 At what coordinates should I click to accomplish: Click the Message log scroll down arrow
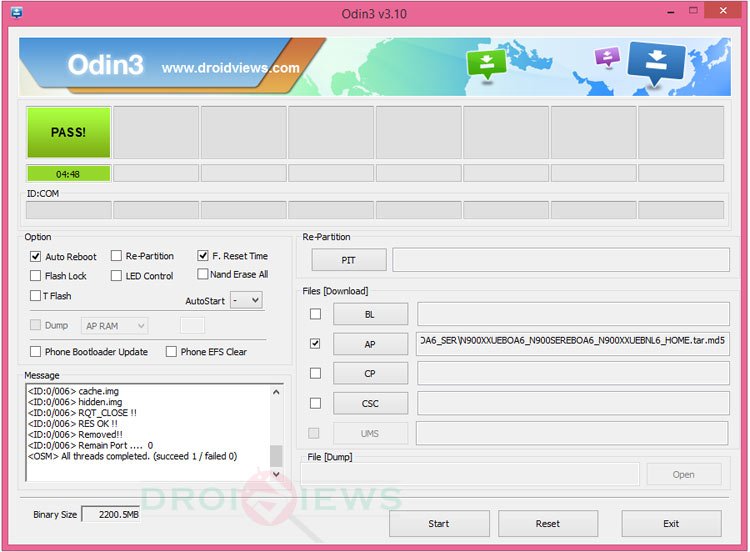[276, 474]
